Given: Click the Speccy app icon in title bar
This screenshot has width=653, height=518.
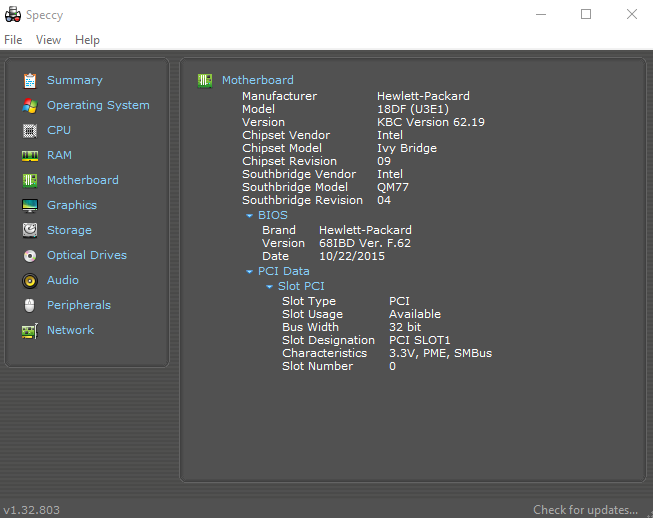Looking at the screenshot, I should [13, 14].
